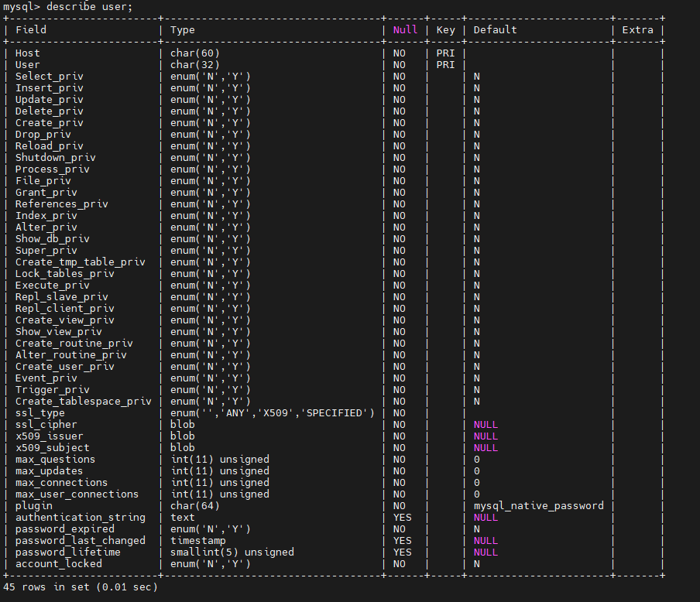Select the 'x509_subject' field
700x602 pixels.
[x=52, y=447]
